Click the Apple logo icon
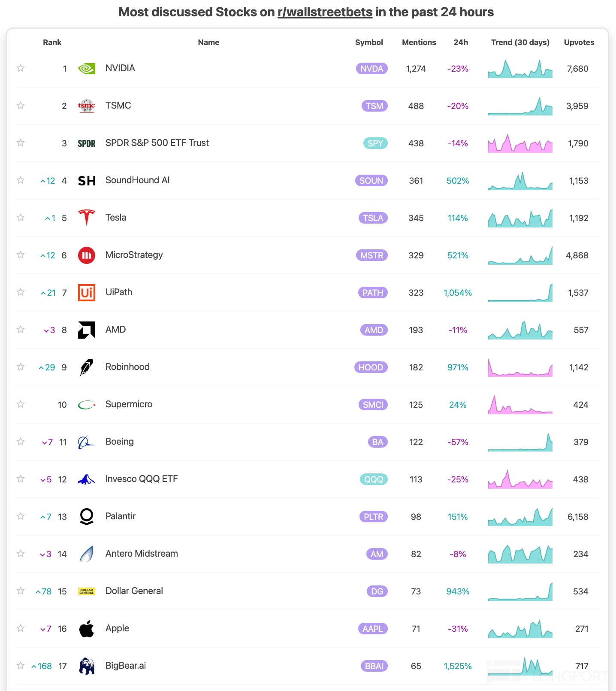 [x=87, y=629]
